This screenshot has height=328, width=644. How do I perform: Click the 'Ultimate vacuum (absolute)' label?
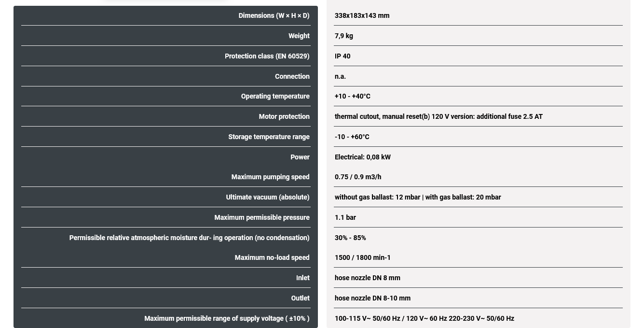[267, 197]
